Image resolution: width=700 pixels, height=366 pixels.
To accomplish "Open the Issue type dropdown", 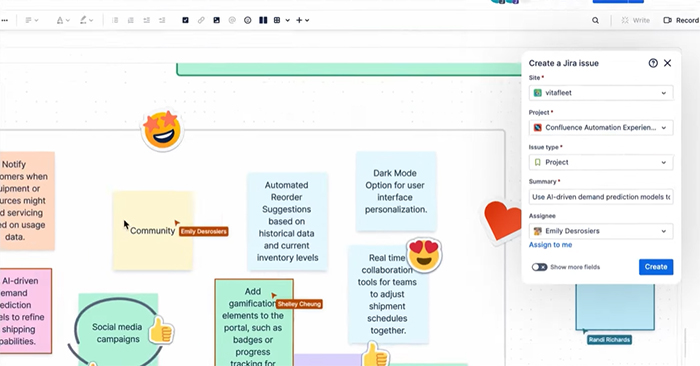I will (601, 162).
